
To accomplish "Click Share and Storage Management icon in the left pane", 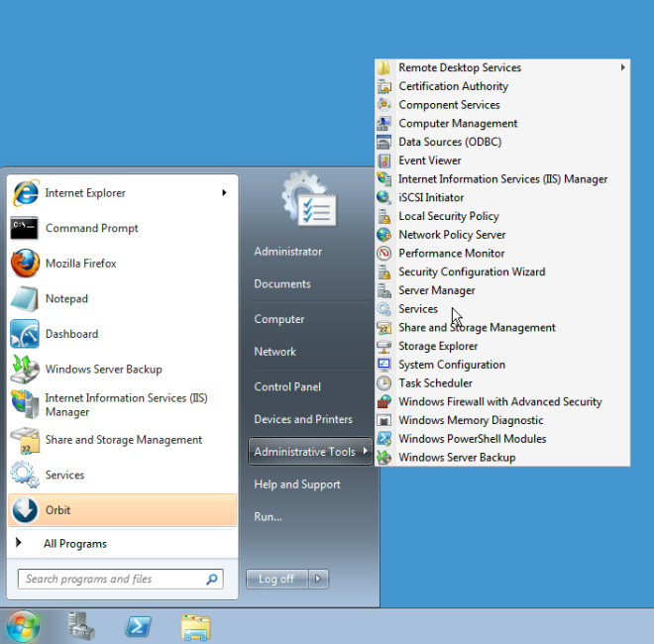I will pos(25,440).
